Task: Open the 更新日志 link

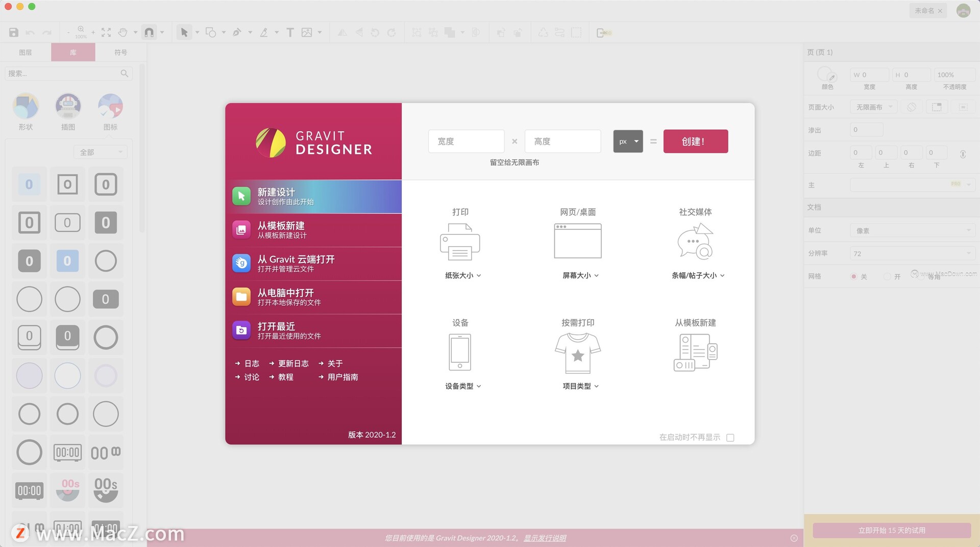Action: 293,364
